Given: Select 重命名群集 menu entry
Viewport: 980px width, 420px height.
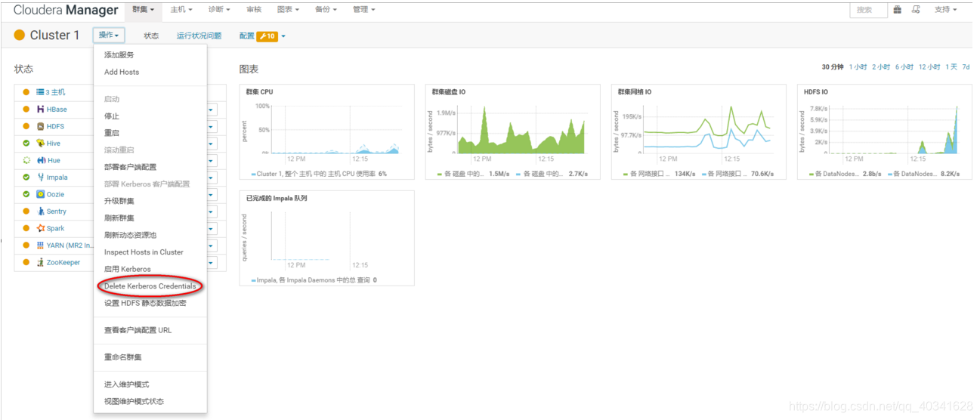Looking at the screenshot, I should tap(123, 357).
